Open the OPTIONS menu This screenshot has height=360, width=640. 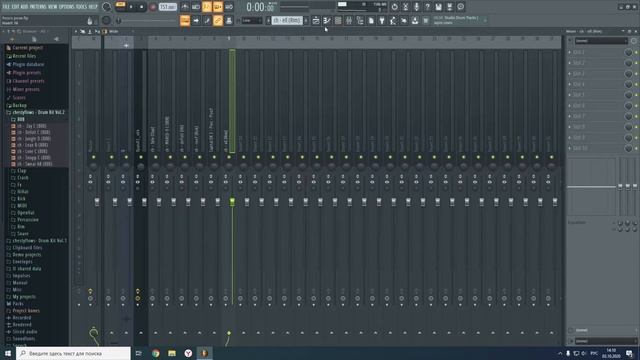coord(67,7)
